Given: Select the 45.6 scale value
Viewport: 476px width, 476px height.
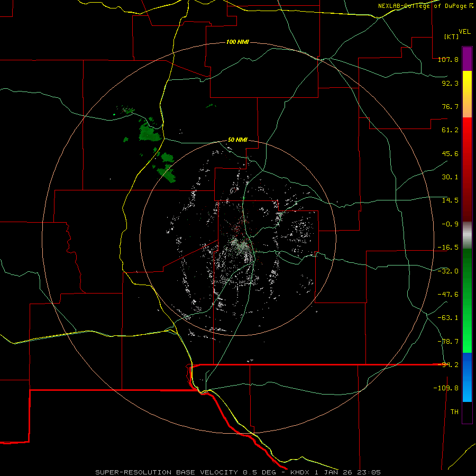Looking at the screenshot, I should [x=450, y=153].
